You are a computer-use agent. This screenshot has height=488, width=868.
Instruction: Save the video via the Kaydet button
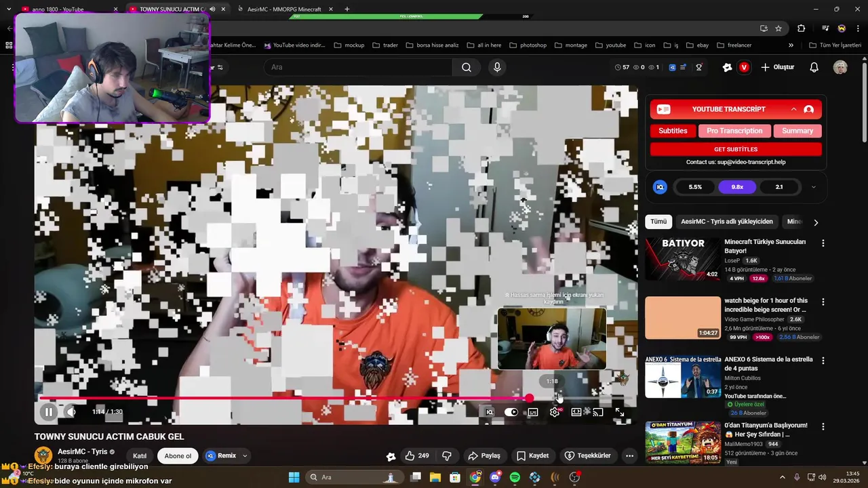pos(532,455)
